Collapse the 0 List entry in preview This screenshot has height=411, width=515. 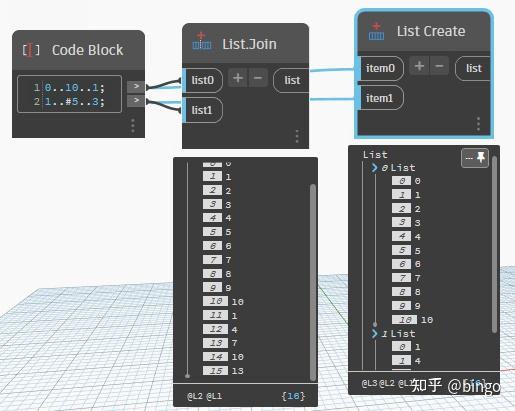[375, 168]
